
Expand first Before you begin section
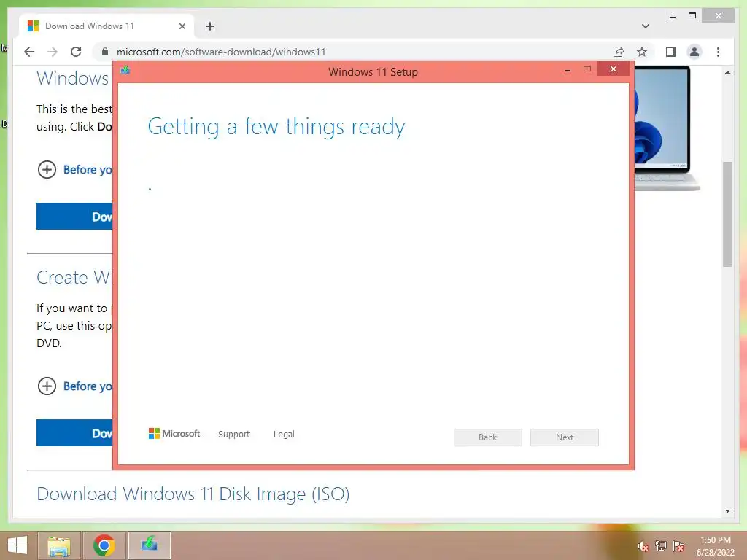pyautogui.click(x=47, y=169)
